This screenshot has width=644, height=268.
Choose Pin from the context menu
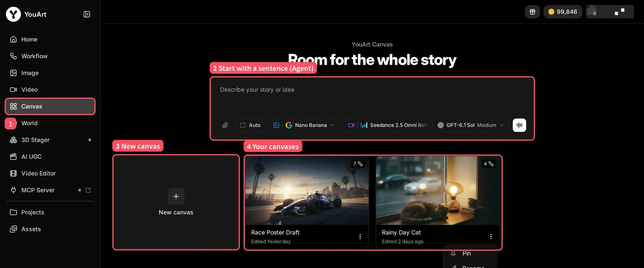pos(470,254)
